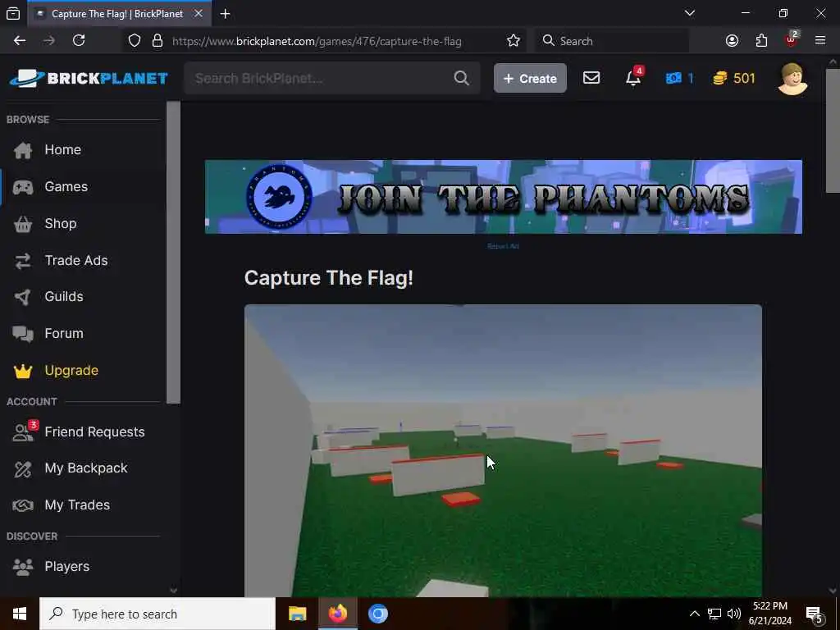Viewport: 840px width, 630px height.
Task: Open the Shop sidebar item
Action: click(x=83, y=224)
